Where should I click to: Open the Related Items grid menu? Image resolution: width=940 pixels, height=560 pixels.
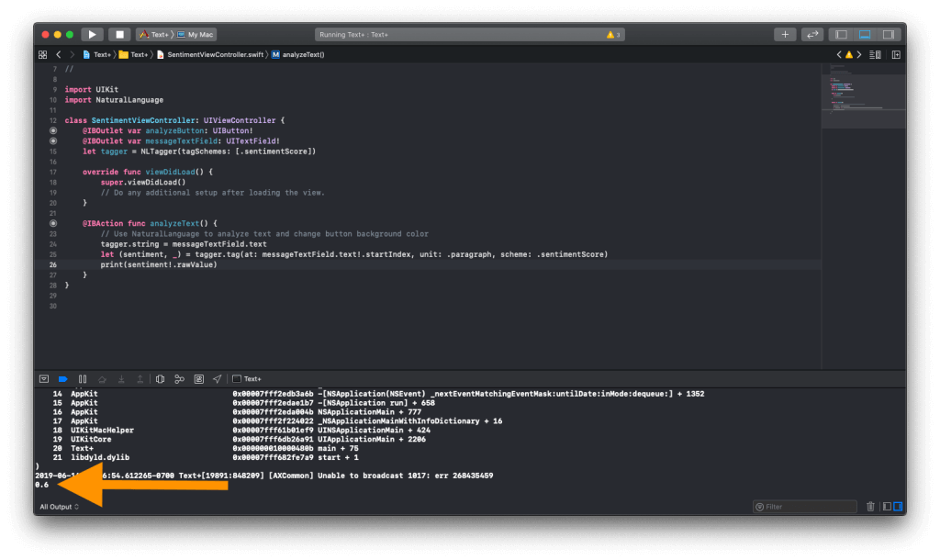pyautogui.click(x=43, y=54)
